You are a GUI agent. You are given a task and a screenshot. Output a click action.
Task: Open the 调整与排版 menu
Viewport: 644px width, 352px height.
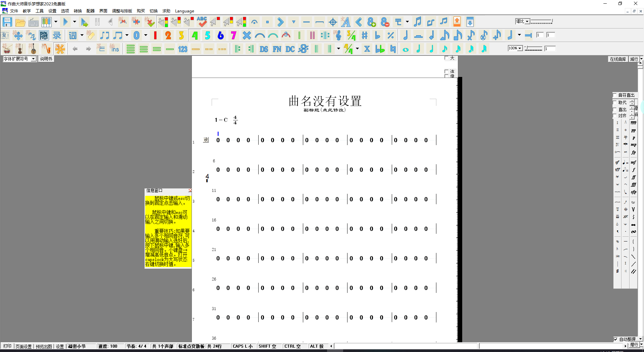click(x=122, y=11)
